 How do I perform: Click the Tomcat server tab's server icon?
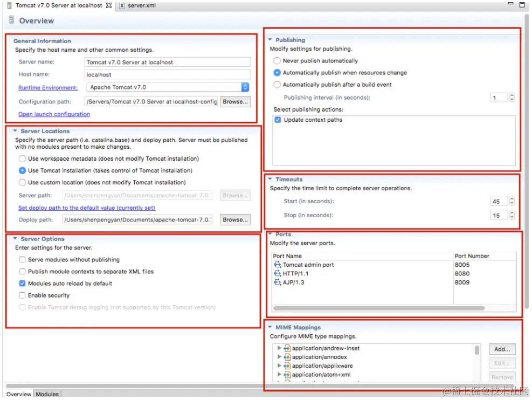[10, 5]
